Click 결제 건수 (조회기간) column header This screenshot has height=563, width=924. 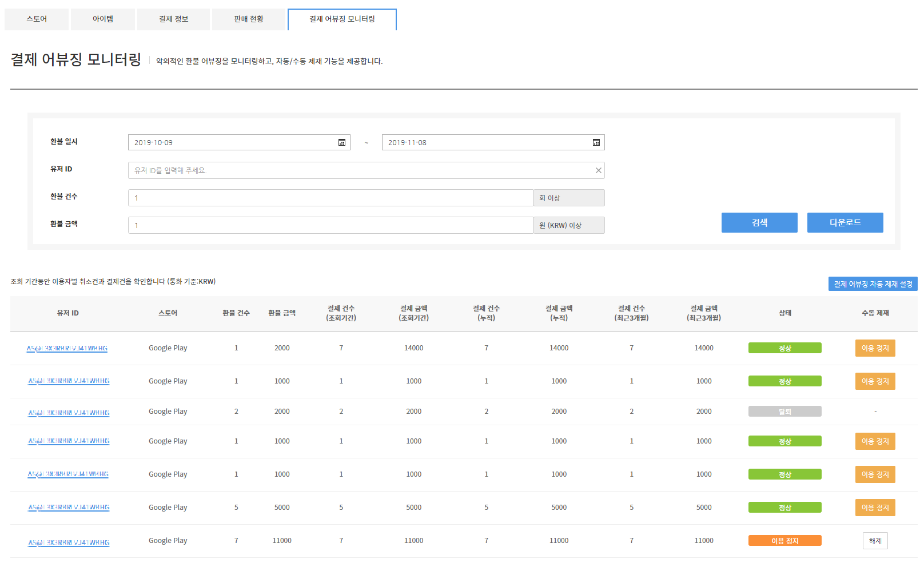pyautogui.click(x=341, y=313)
